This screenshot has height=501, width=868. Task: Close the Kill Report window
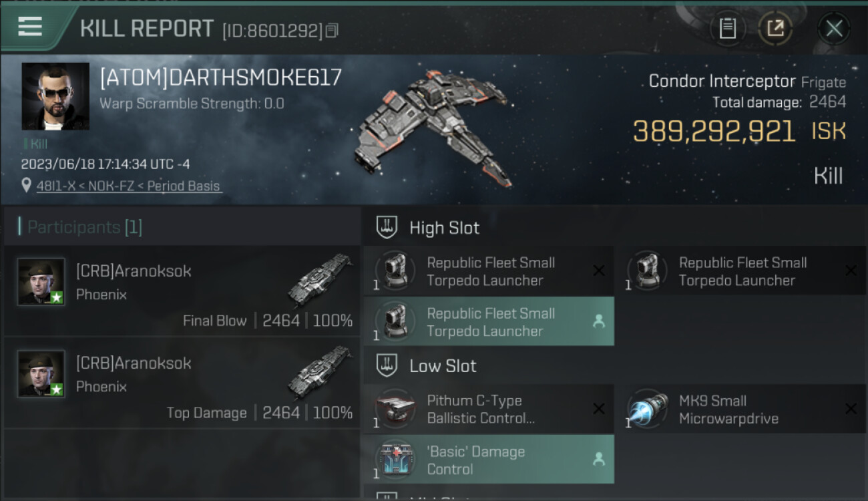tap(833, 29)
